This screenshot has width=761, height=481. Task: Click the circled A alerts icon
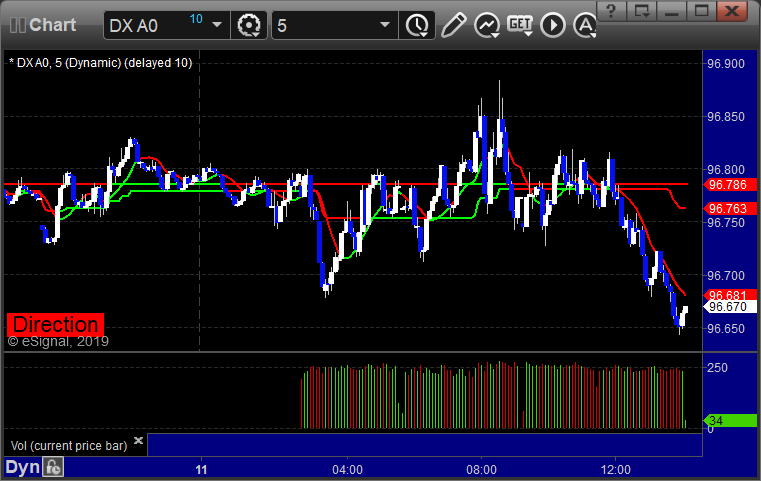[584, 25]
